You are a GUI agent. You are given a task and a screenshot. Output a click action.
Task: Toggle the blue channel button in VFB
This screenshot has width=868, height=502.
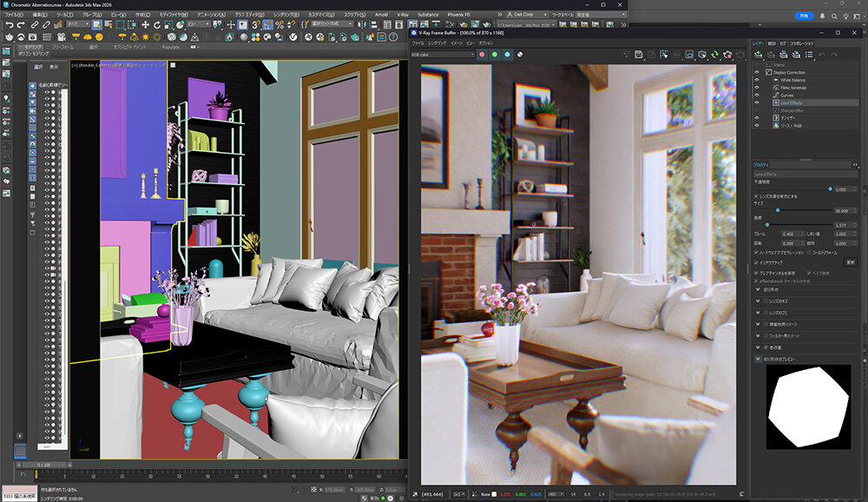tap(507, 55)
